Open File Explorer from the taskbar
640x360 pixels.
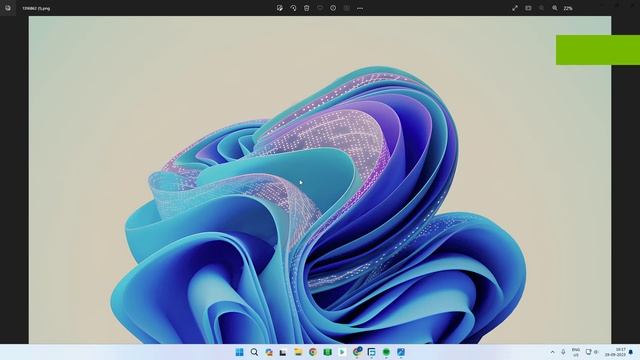point(298,352)
